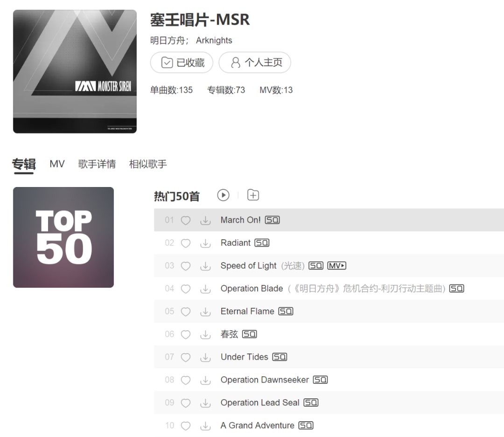504x437 pixels.
Task: Open the song Radiant
Action: click(x=236, y=243)
